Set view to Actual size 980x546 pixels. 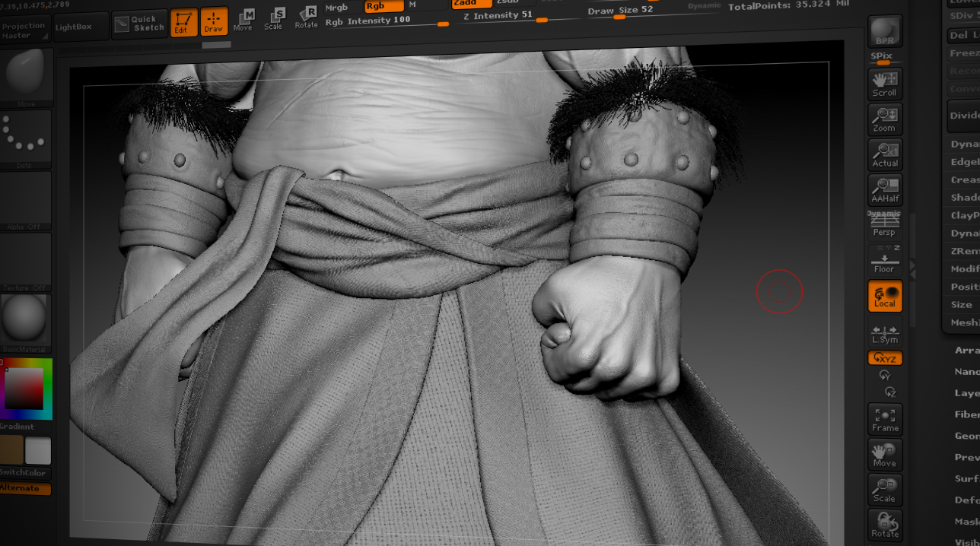(885, 154)
